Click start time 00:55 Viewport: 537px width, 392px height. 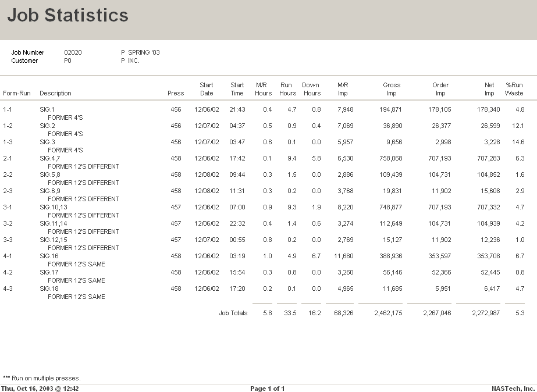237,240
